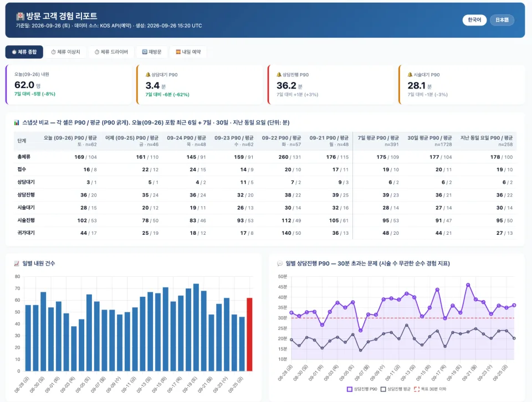Switch to the 체류 드라이버 tab
Screen dimensions: 532x402
(x=111, y=52)
